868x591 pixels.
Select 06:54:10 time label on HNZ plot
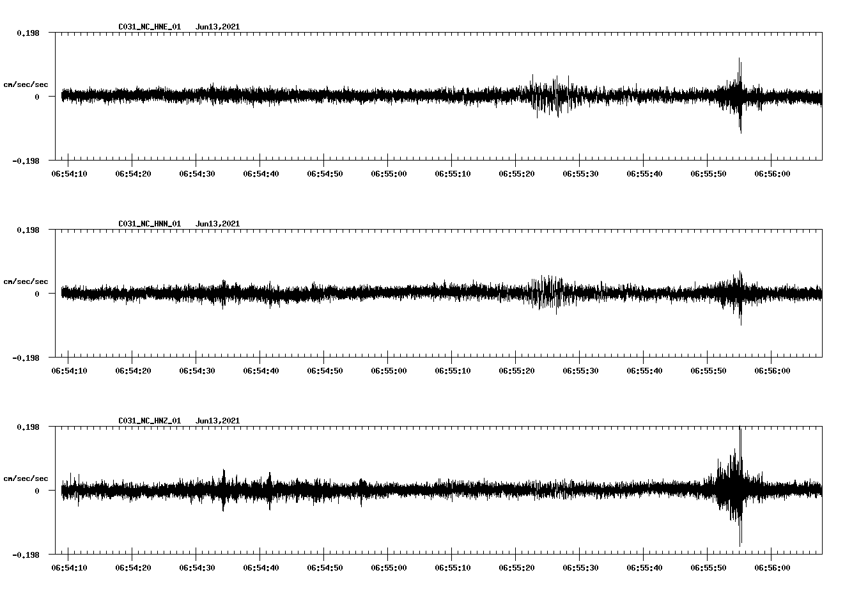[69, 568]
